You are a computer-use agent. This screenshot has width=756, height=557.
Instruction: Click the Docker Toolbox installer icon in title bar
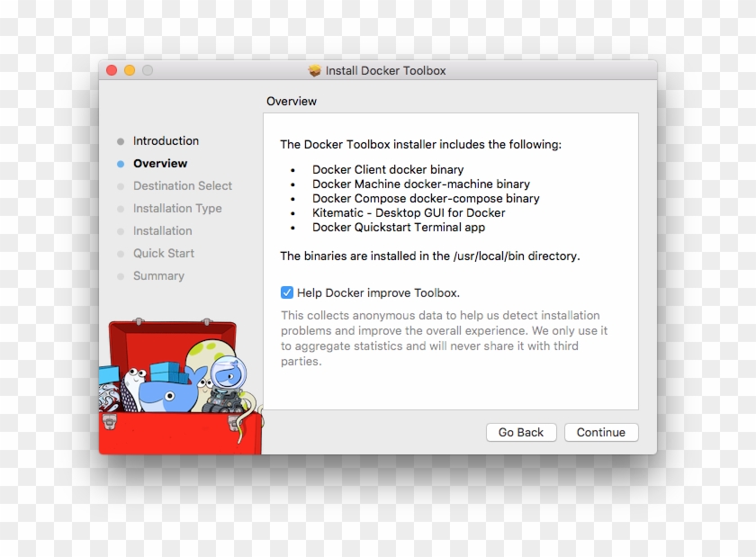[x=314, y=70]
